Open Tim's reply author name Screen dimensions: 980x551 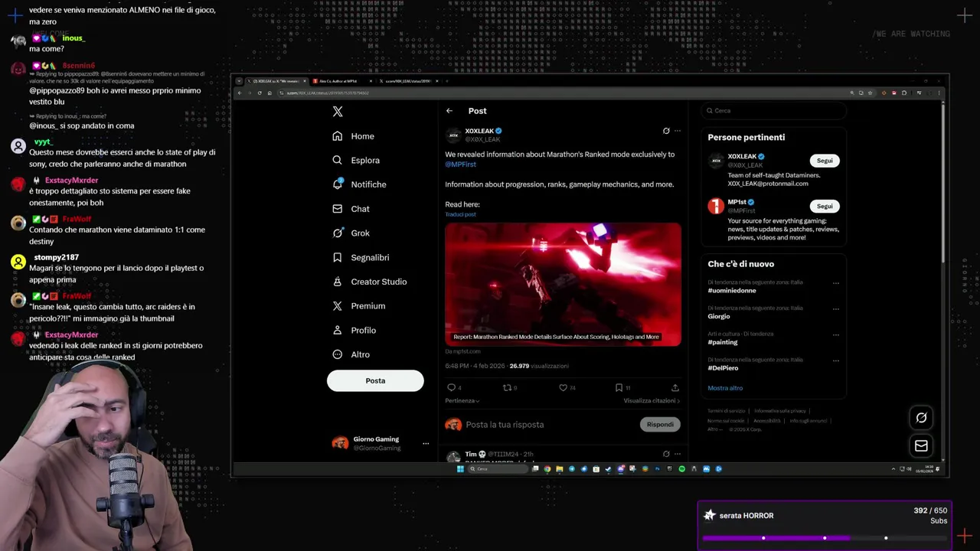click(x=471, y=454)
